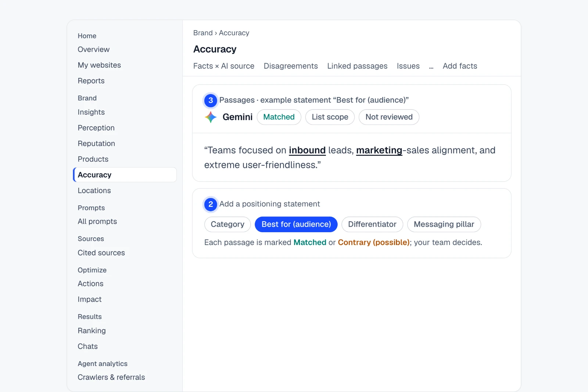588x392 pixels.
Task: Click the Gemini sparkle logo icon
Action: pos(211,117)
